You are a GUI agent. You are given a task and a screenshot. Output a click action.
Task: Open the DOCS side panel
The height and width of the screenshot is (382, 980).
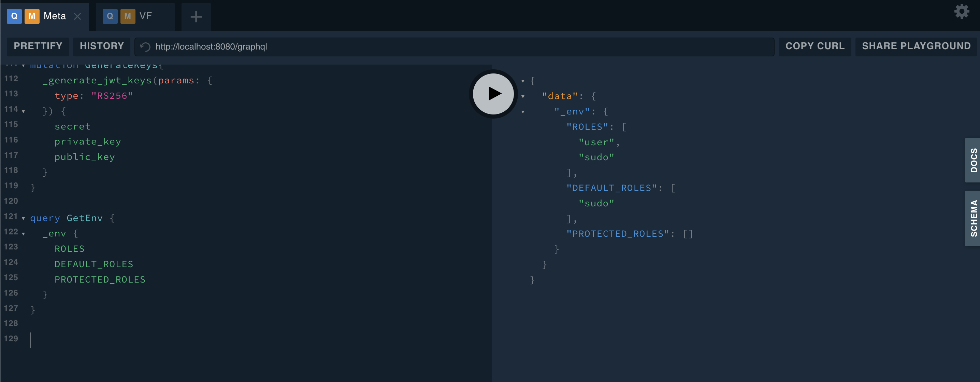tap(974, 160)
